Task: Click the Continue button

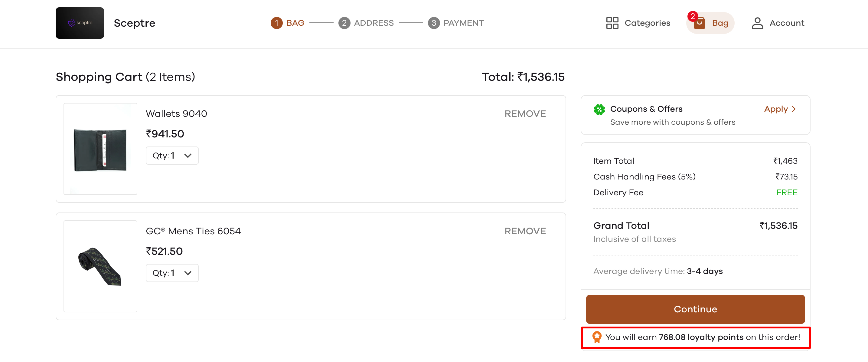Action: [x=695, y=309]
